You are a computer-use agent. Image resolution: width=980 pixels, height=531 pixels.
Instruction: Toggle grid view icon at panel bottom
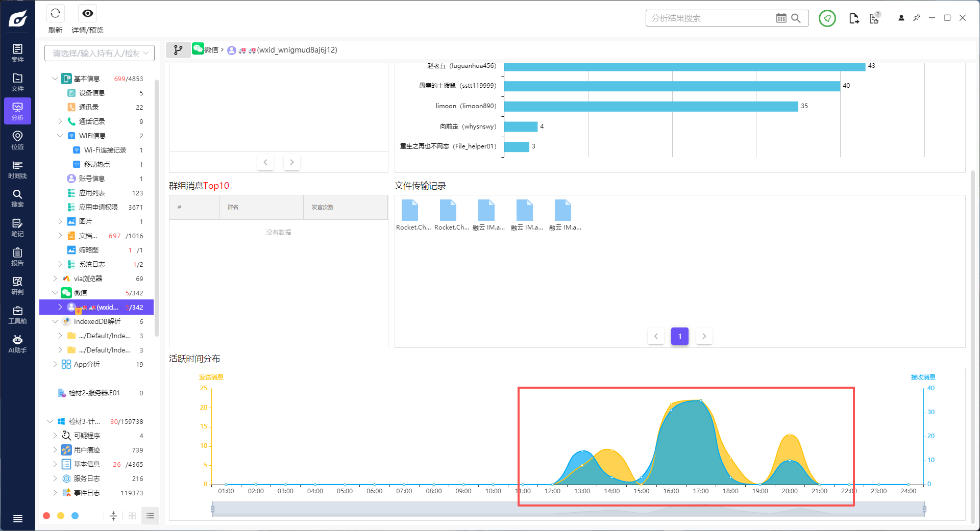pos(132,516)
